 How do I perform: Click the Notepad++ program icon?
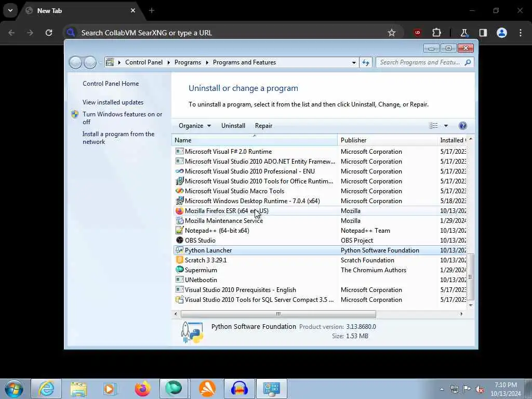[x=179, y=230]
